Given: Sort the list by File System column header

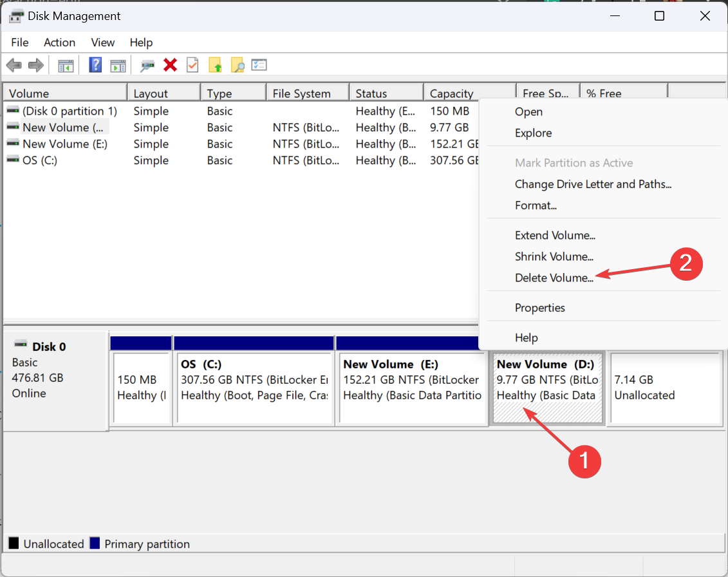Looking at the screenshot, I should [301, 93].
